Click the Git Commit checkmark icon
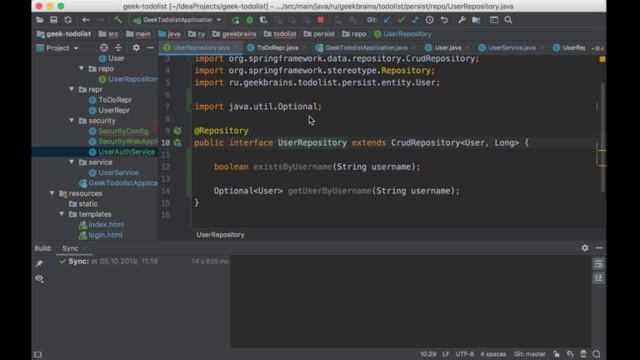Screen dimensions: 640x360 coord(401,20)
